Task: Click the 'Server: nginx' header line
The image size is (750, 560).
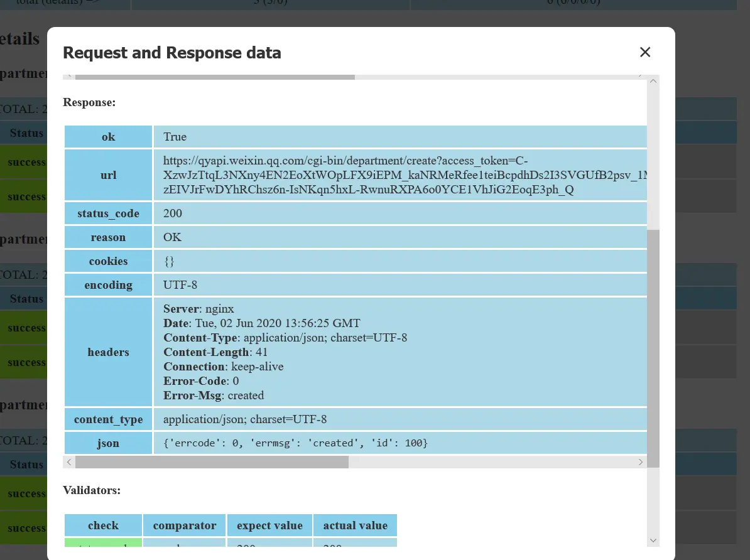Action: pyautogui.click(x=198, y=309)
